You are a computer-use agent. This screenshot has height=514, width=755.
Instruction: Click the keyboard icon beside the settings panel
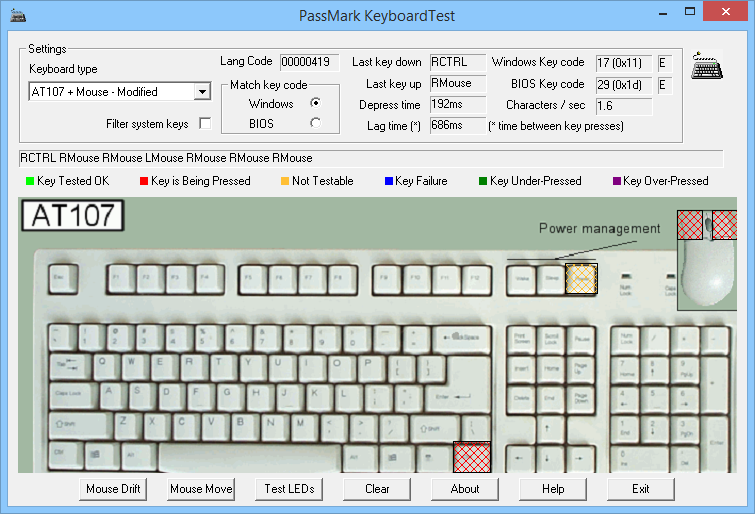[x=707, y=66]
